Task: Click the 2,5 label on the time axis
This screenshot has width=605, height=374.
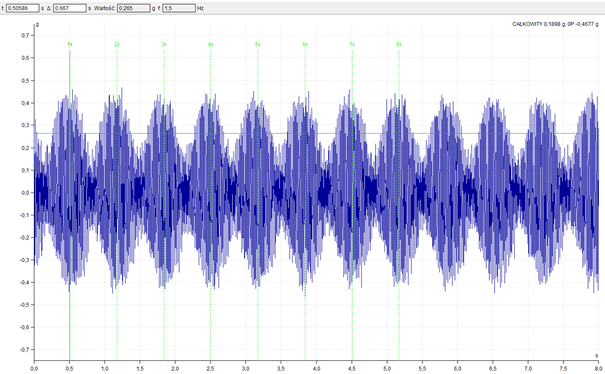Action: pyautogui.click(x=210, y=369)
